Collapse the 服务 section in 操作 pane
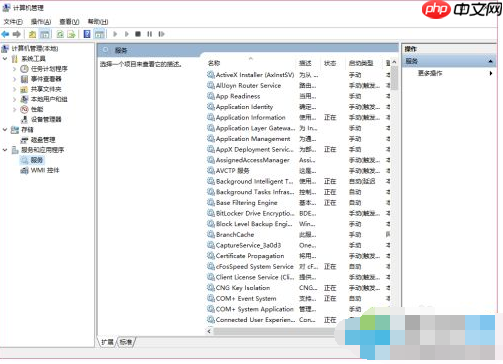 (490, 61)
